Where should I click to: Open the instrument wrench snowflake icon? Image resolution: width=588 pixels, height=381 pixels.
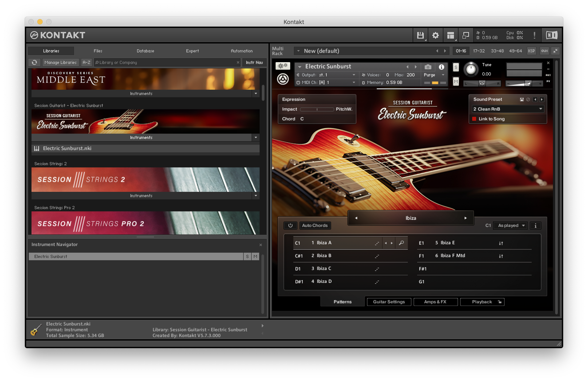click(x=283, y=66)
